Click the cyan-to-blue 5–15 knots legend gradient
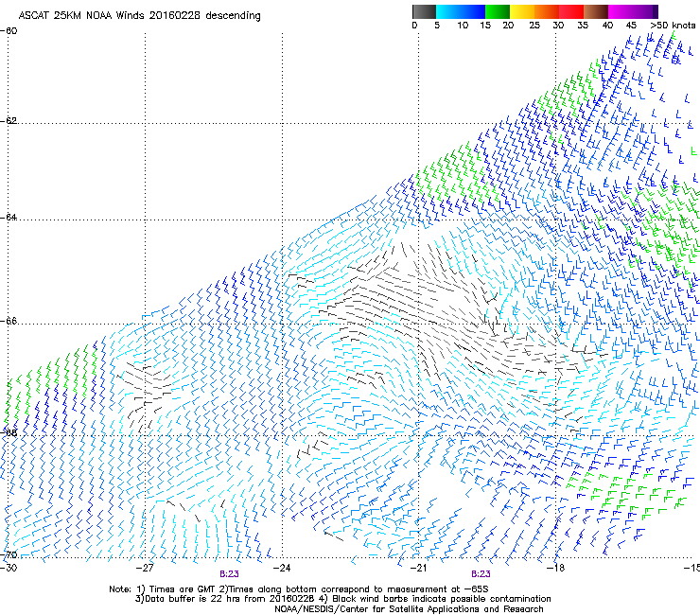Screen dimensions: 700x615 click(x=461, y=11)
